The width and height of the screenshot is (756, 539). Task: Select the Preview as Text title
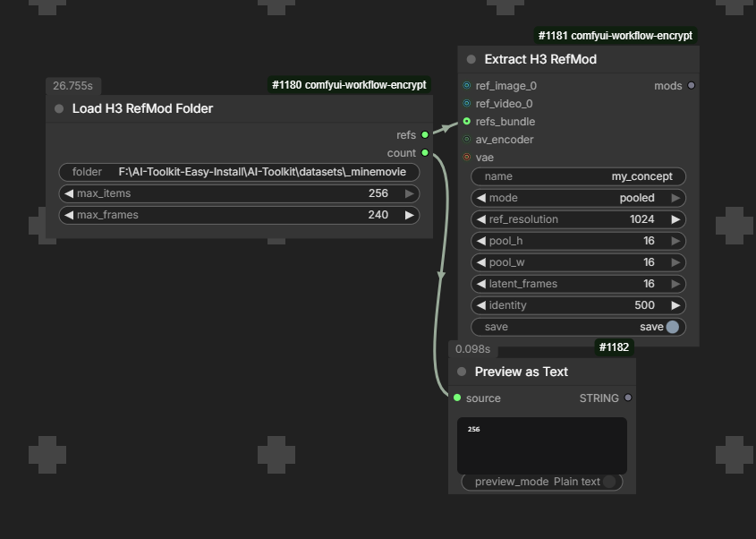[522, 372]
